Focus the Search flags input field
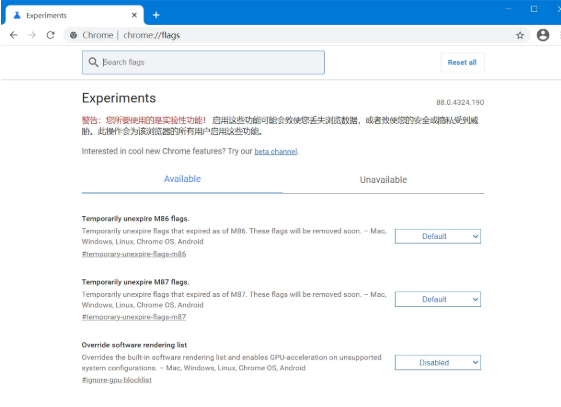This screenshot has height=407, width=561. pyautogui.click(x=203, y=63)
